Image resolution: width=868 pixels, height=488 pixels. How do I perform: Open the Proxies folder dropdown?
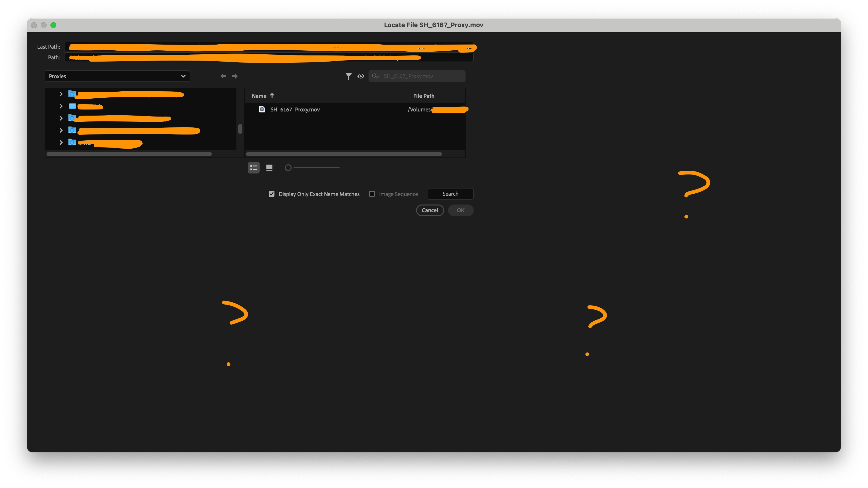[x=117, y=76]
